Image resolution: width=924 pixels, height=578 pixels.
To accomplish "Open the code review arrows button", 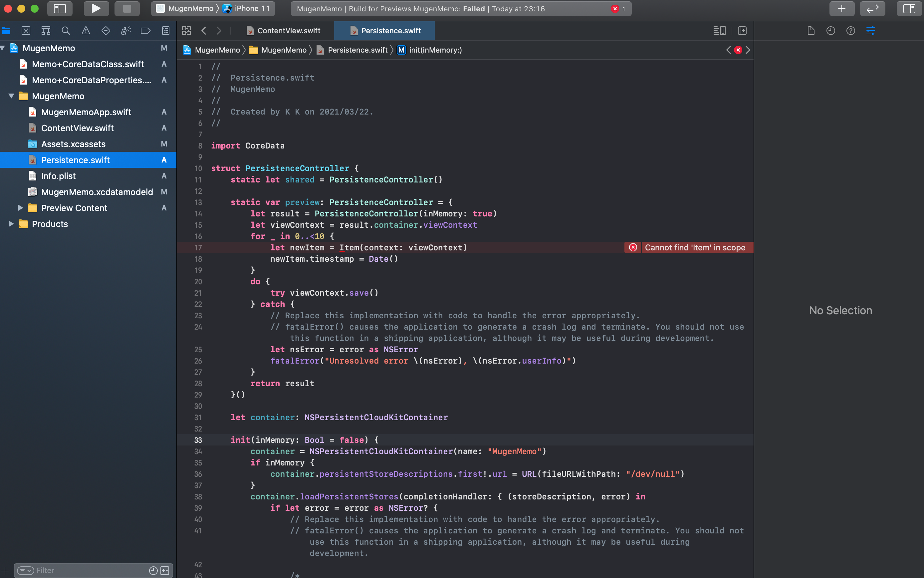I will tap(872, 8).
